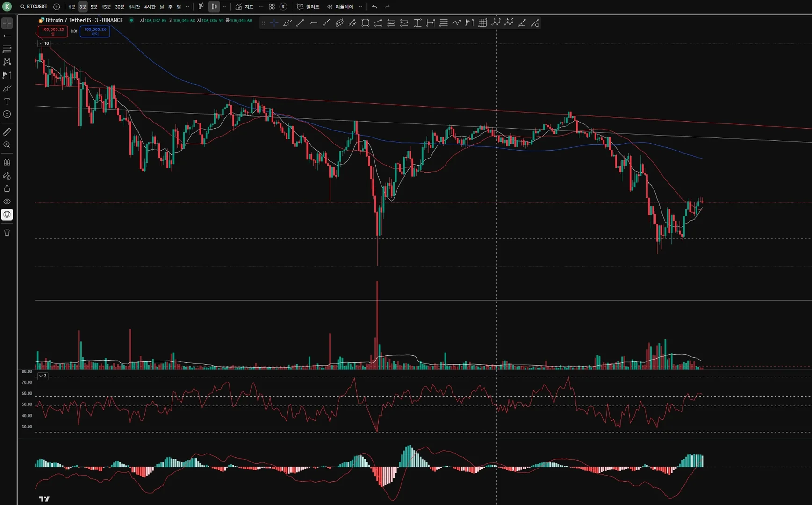Click the circled E icon in top toolbar

283,7
